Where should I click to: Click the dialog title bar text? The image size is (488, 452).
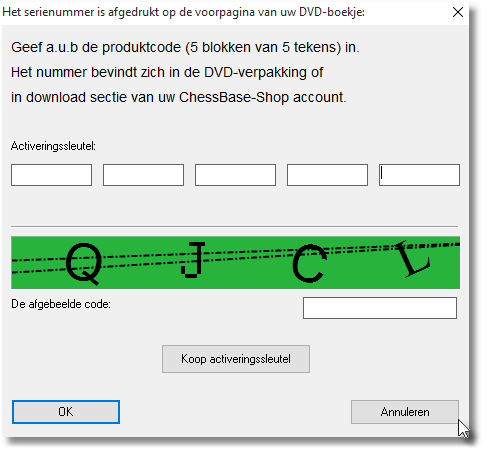tap(184, 12)
